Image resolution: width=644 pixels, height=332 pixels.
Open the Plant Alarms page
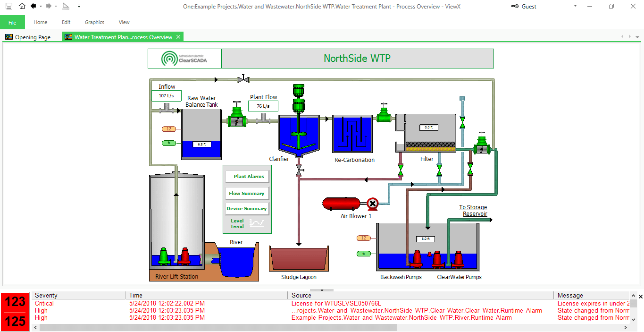pos(247,176)
